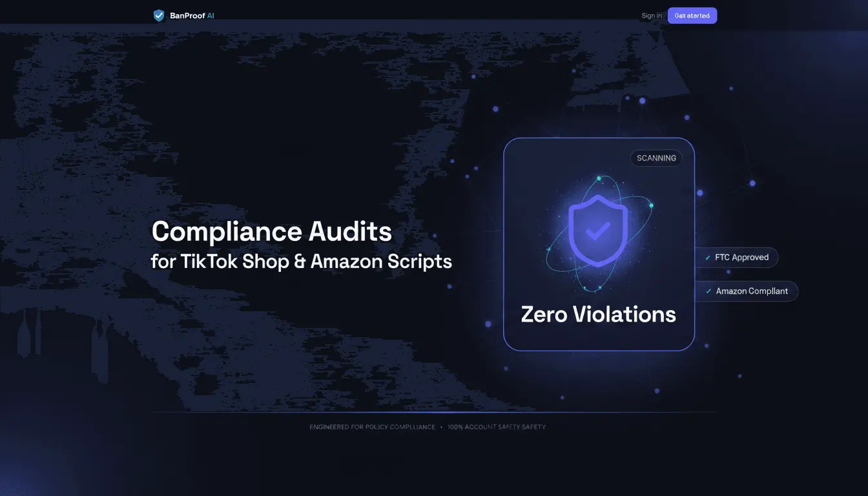This screenshot has height=496, width=868.
Task: Click the glowing shield checkmark icon
Action: 597,231
